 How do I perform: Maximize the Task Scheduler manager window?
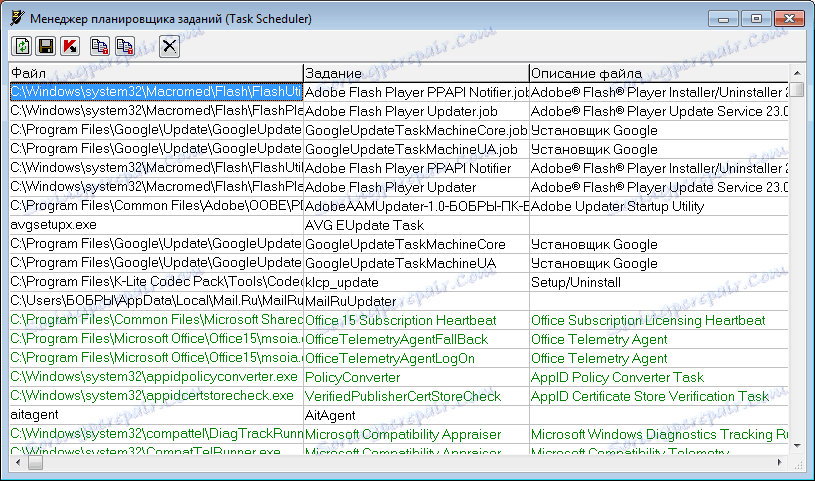(756, 19)
